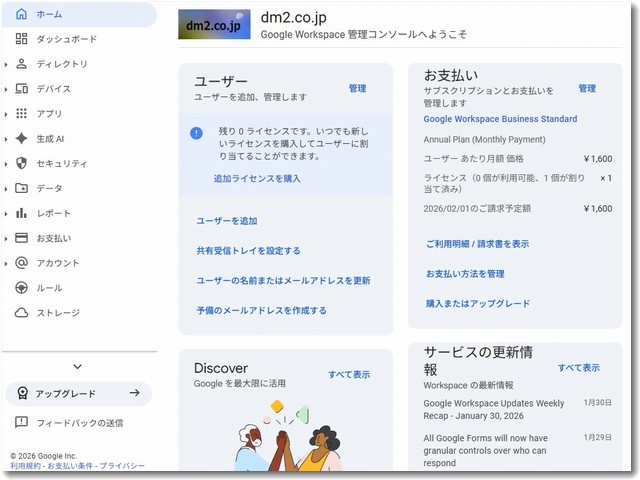Open Google Workspace Updates Weekly Recap entry
Image resolution: width=640 pixels, height=480 pixels.
click(x=494, y=409)
